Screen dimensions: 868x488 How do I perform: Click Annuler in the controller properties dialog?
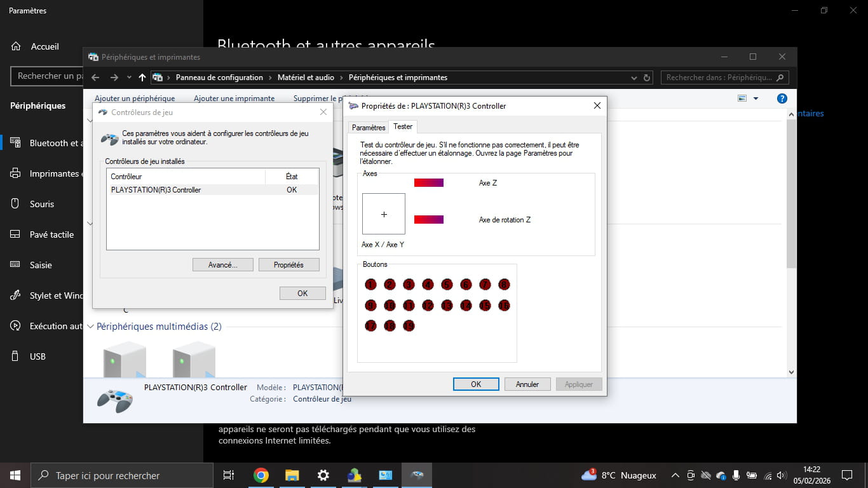tap(527, 384)
